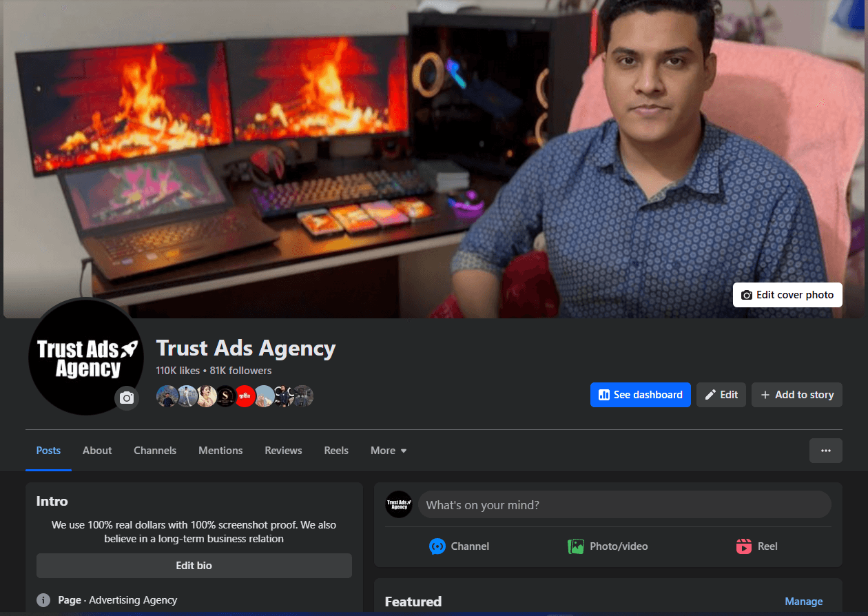
Task: Click the Trust Ads Agency profile picture
Action: (x=86, y=357)
